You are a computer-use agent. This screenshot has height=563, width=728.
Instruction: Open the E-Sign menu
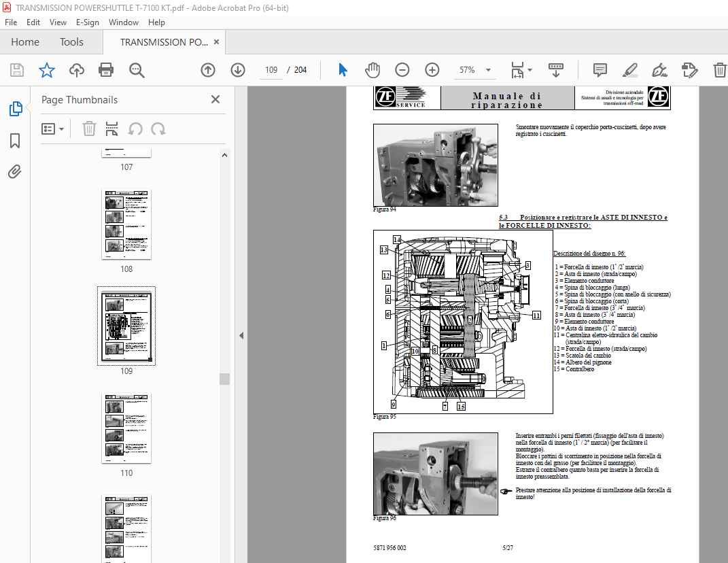(88, 22)
